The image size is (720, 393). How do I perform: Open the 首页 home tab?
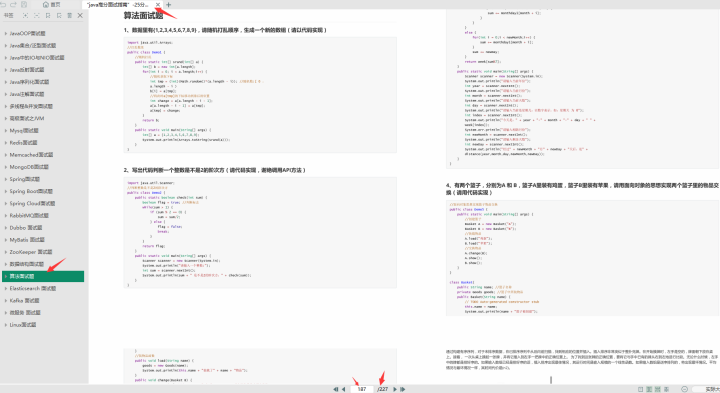pos(51,5)
